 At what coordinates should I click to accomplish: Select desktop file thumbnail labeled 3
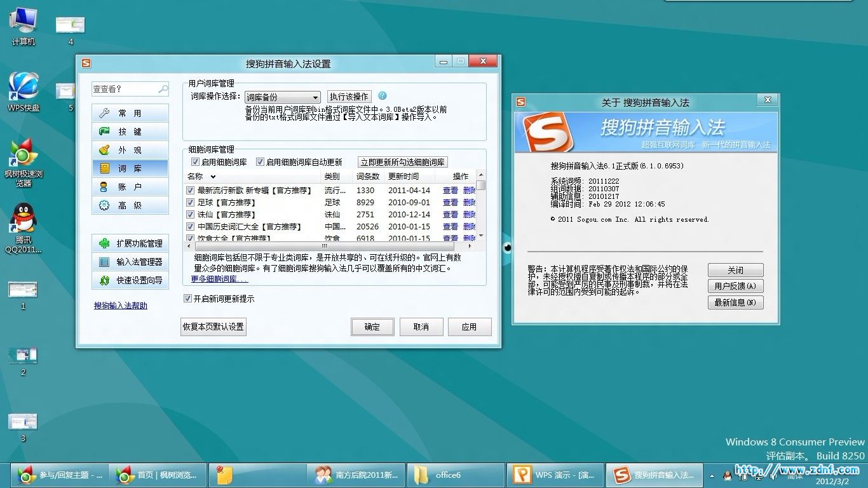coord(23,427)
